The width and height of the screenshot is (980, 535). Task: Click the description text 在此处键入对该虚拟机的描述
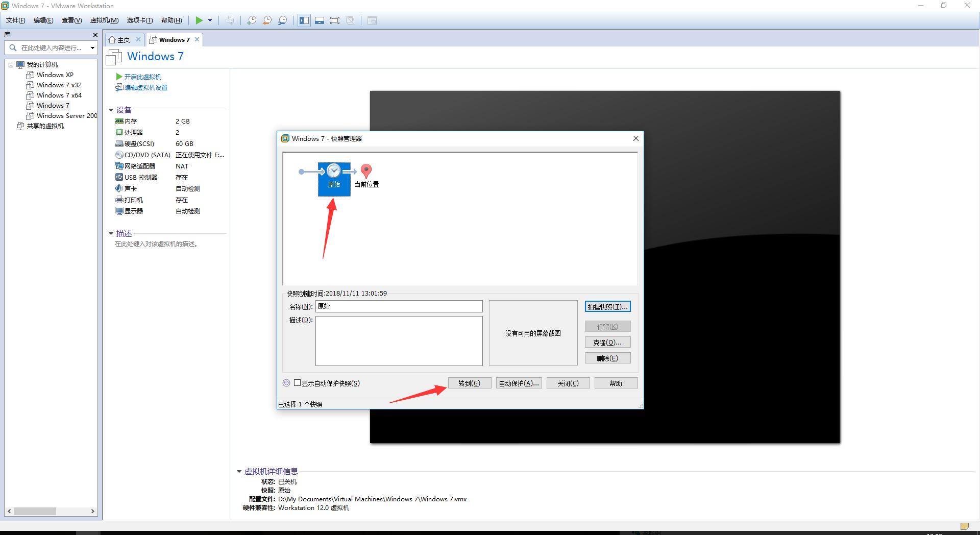(x=156, y=244)
